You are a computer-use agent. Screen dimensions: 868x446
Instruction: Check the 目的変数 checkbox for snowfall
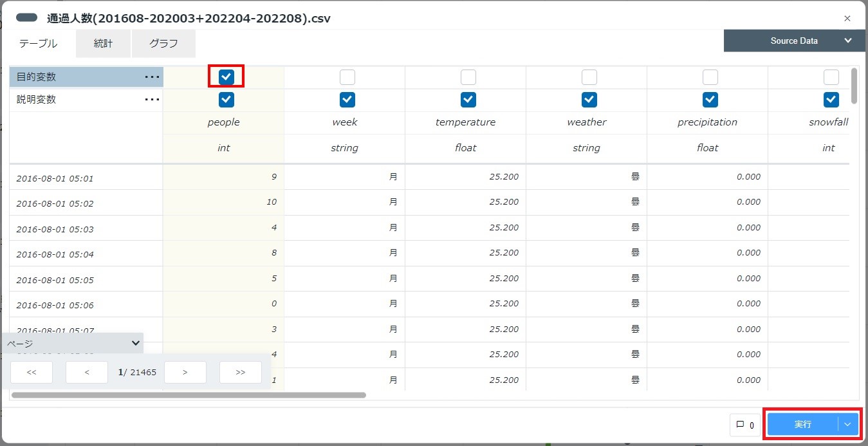[831, 77]
